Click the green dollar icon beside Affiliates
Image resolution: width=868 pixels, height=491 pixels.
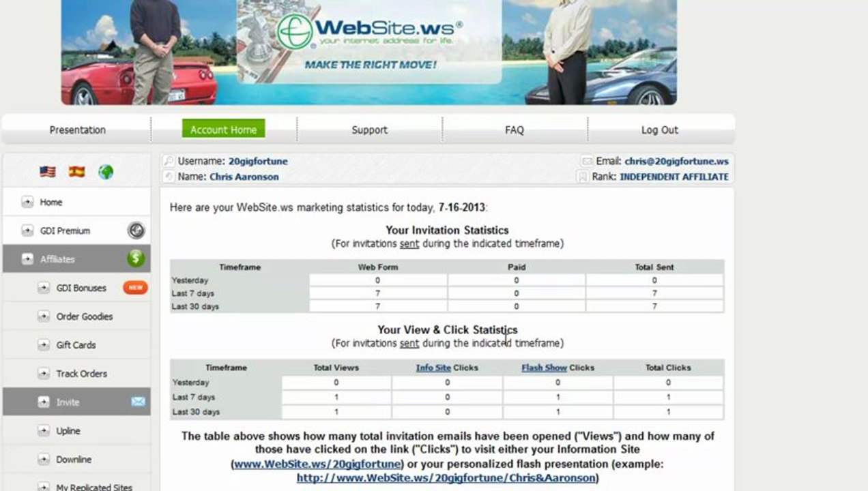136,258
